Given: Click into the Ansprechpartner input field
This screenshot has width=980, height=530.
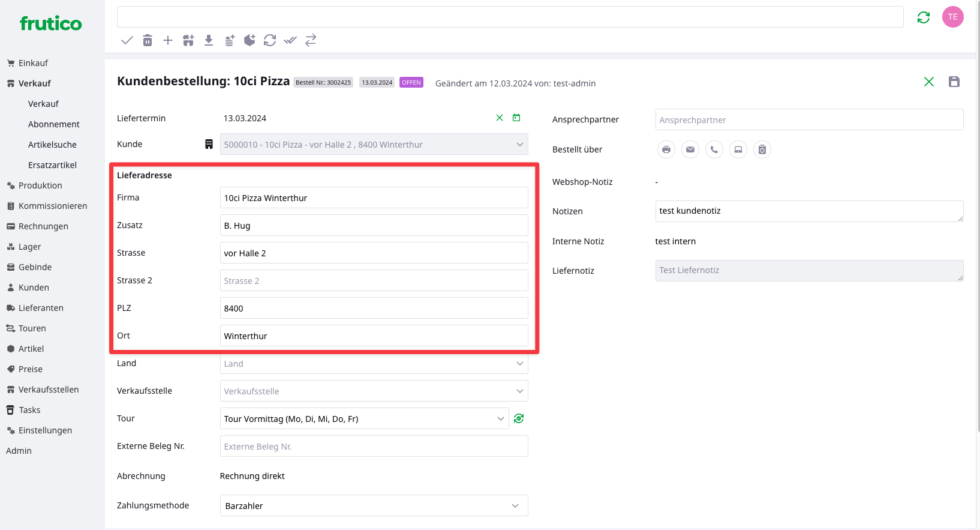Looking at the screenshot, I should click(809, 119).
